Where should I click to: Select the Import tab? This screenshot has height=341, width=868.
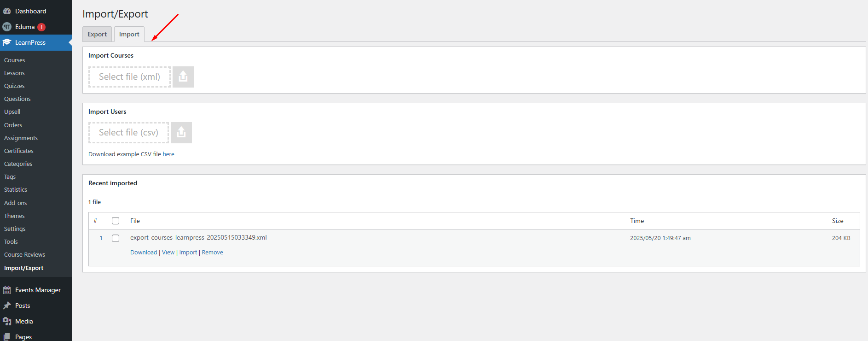point(129,34)
